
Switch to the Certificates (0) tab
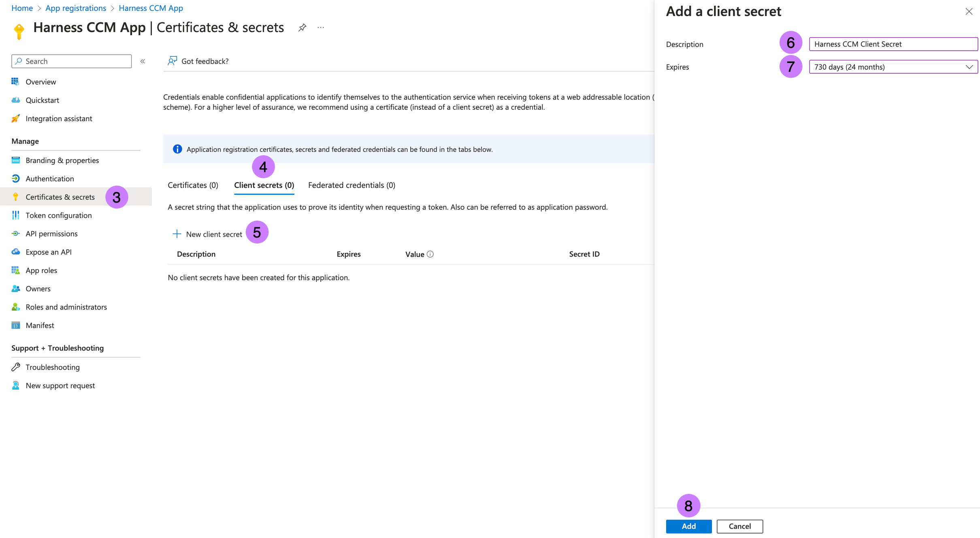193,185
